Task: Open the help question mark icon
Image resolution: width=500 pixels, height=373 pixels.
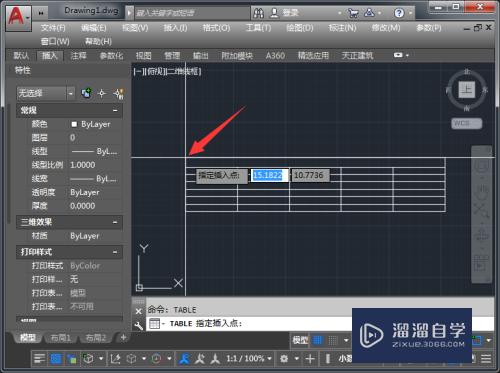Action: click(399, 13)
